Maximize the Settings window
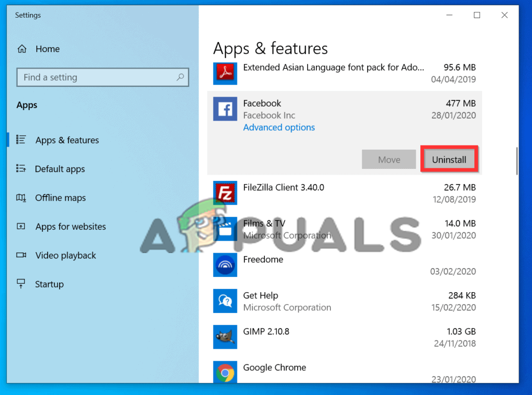Image resolution: width=532 pixels, height=395 pixels. click(477, 15)
